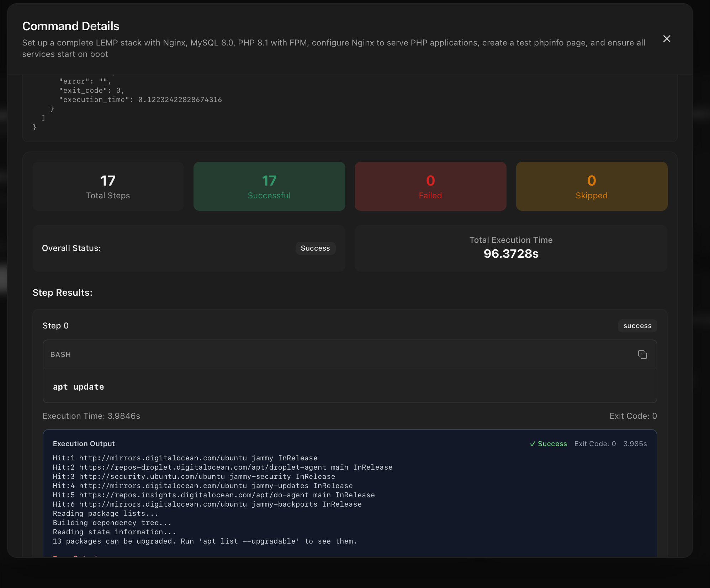Image resolution: width=710 pixels, height=588 pixels.
Task: Close the Command Details dialog
Action: (667, 39)
